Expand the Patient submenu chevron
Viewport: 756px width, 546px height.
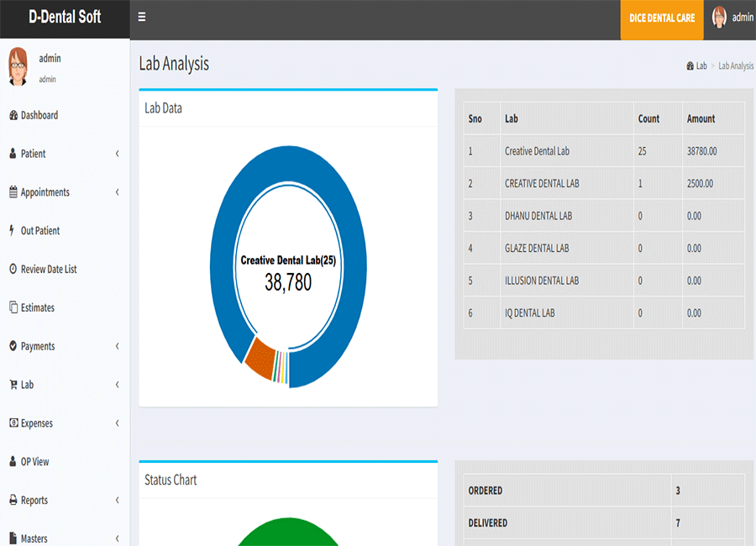pyautogui.click(x=117, y=154)
